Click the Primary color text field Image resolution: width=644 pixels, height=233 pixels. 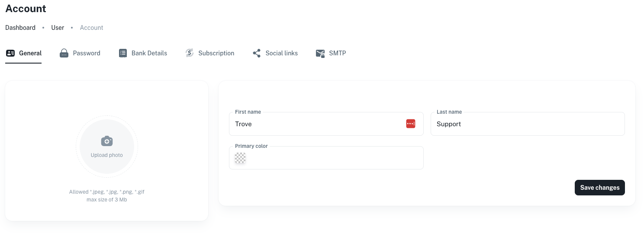coord(333,158)
